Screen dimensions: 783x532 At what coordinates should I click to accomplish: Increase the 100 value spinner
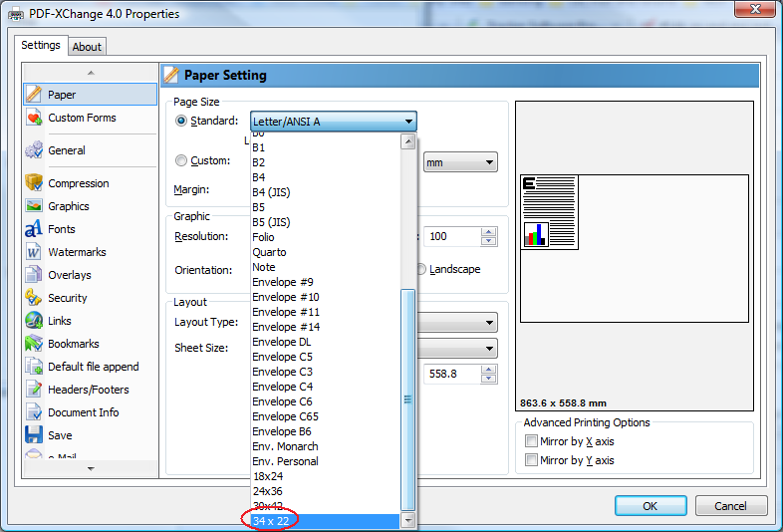(x=489, y=232)
